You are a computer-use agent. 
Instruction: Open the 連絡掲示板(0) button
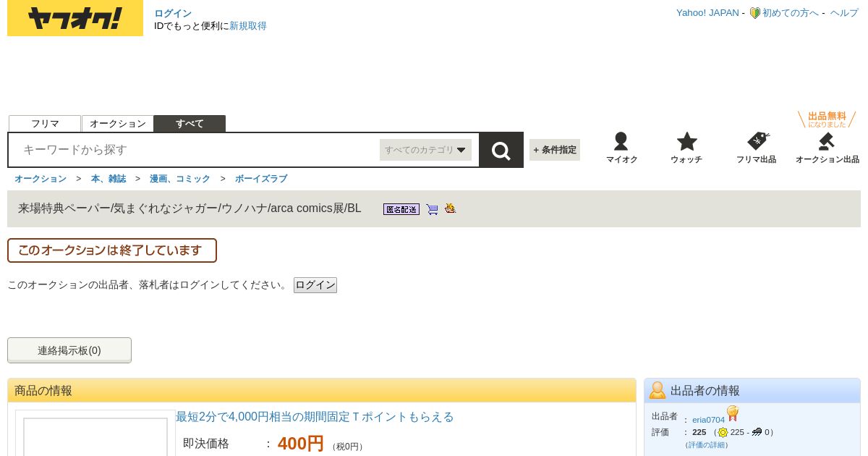pos(69,350)
